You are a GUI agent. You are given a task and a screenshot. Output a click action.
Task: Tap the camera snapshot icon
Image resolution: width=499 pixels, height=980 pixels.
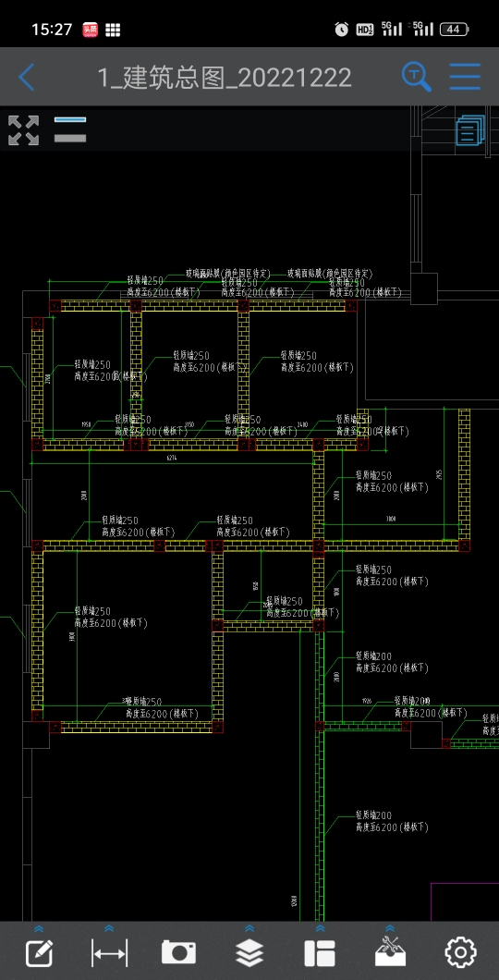[x=178, y=952]
